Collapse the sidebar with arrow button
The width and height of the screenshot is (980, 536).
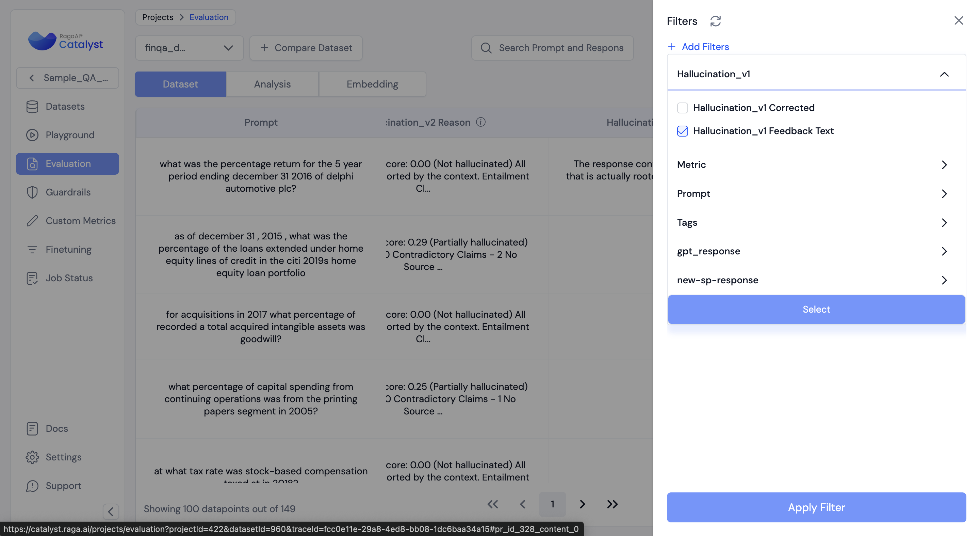(x=111, y=511)
